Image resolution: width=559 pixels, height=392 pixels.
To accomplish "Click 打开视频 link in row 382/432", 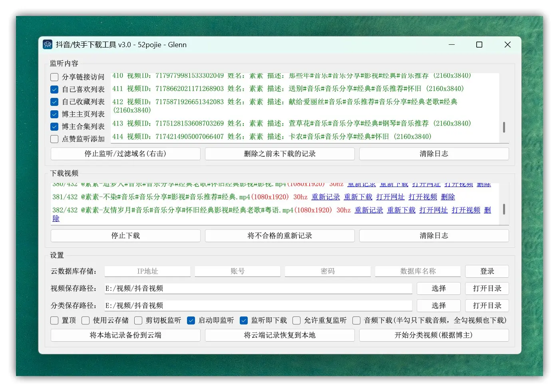I will pyautogui.click(x=466, y=210).
